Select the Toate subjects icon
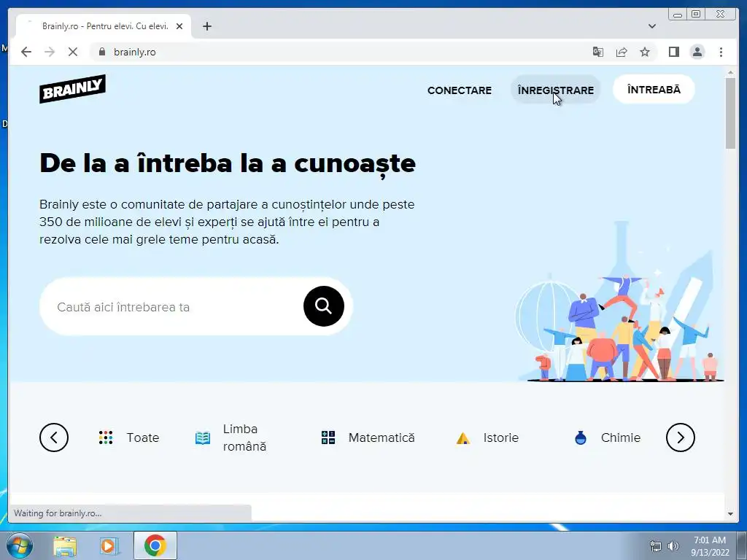The height and width of the screenshot is (560, 747). coord(106,437)
